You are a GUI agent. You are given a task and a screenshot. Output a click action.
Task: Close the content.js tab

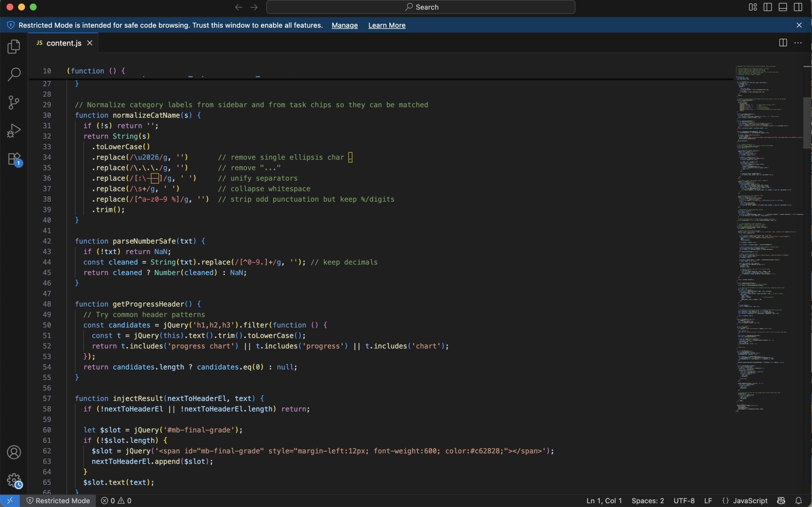coord(89,43)
